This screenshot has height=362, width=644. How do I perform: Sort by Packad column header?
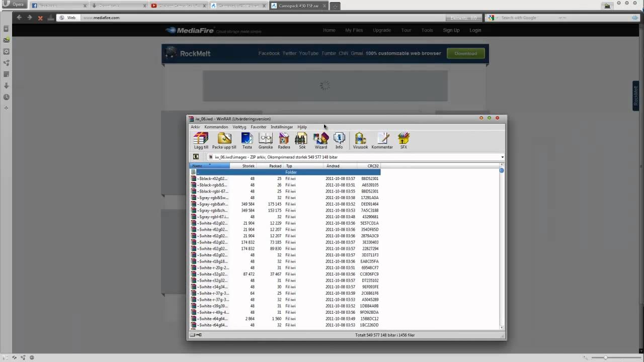point(270,166)
